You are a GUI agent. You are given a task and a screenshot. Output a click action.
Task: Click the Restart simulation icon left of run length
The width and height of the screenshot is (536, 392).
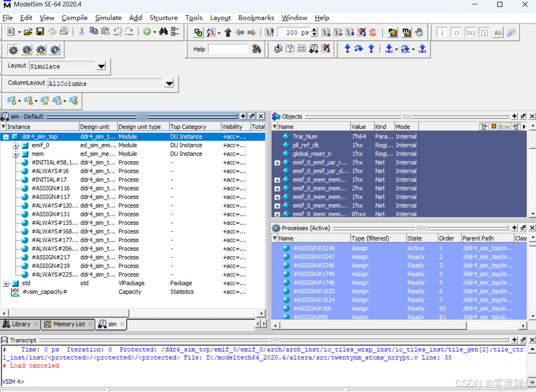(270, 32)
